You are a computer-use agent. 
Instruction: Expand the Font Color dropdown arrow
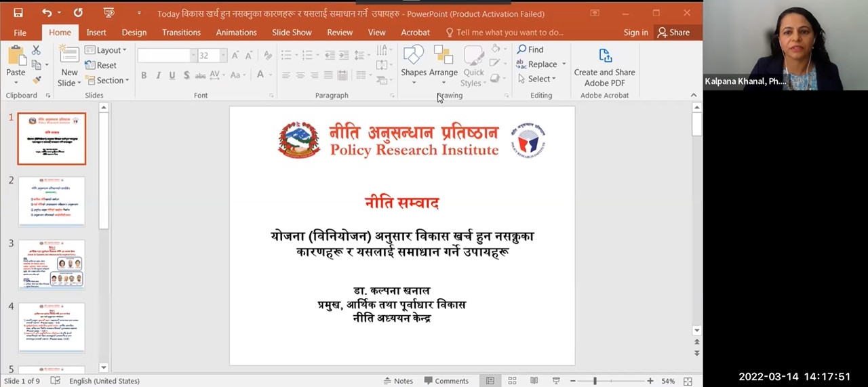point(271,75)
